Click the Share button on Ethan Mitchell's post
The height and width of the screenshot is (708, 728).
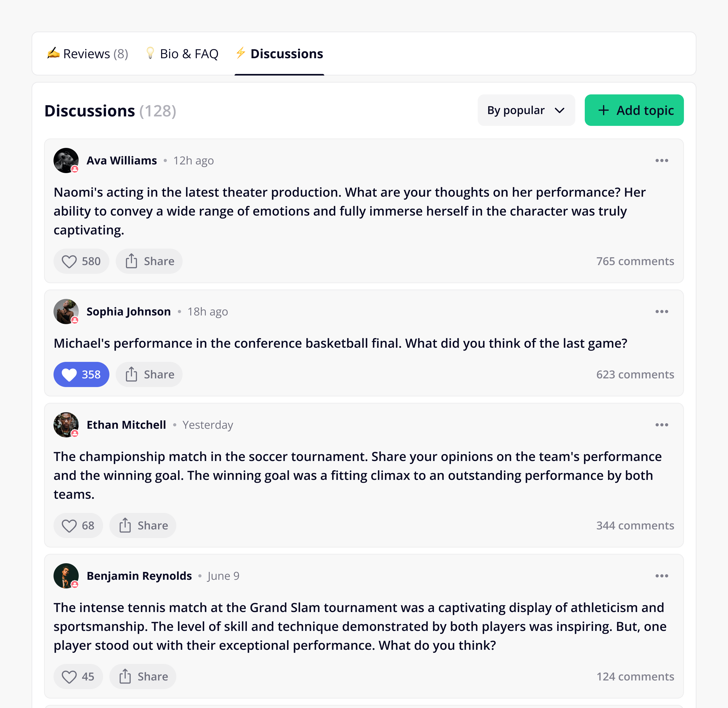[143, 525]
